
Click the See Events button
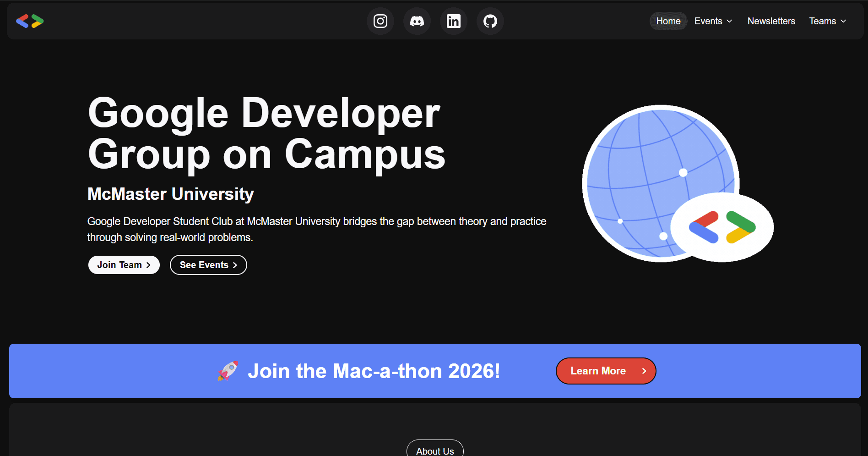coord(208,265)
